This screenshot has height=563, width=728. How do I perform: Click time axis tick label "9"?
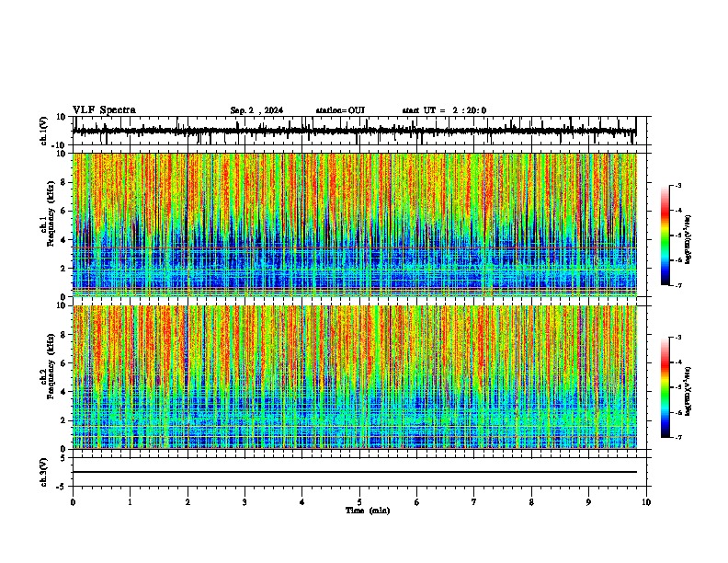tap(588, 502)
